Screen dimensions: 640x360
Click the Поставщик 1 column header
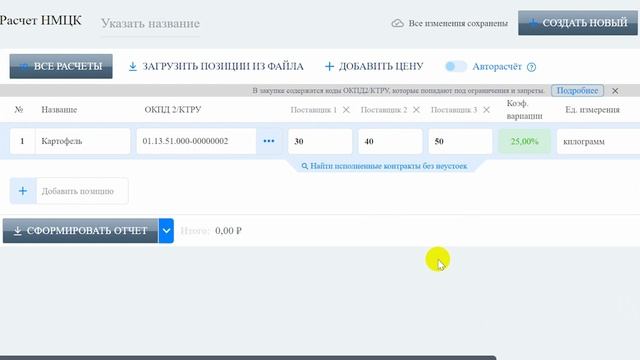click(x=313, y=110)
